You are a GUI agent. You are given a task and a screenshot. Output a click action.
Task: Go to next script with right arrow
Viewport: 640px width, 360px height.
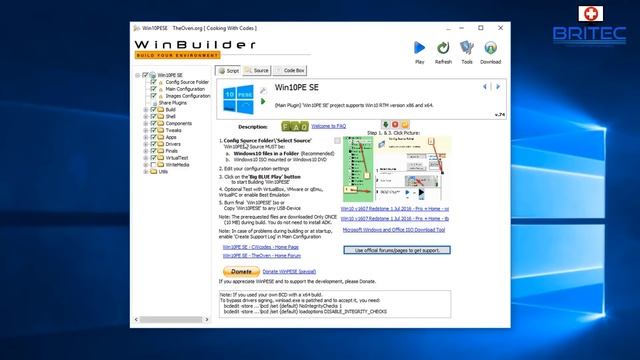[x=498, y=87]
